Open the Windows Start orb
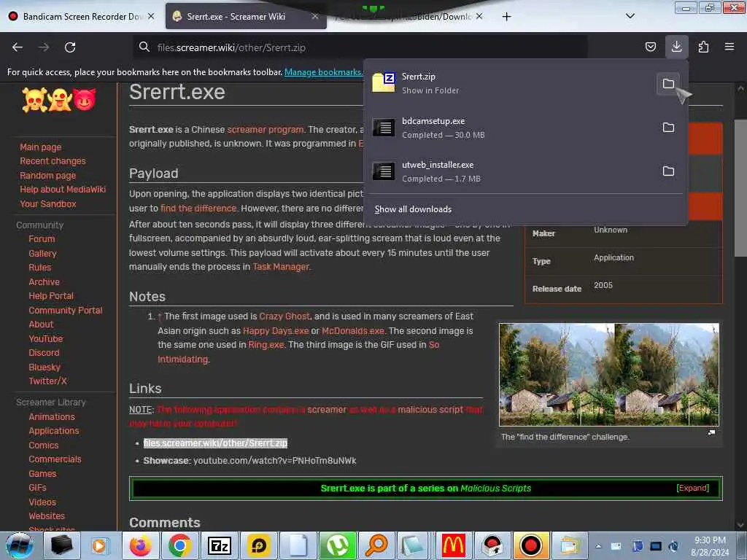Screen dimensions: 747x560 (x=19, y=546)
